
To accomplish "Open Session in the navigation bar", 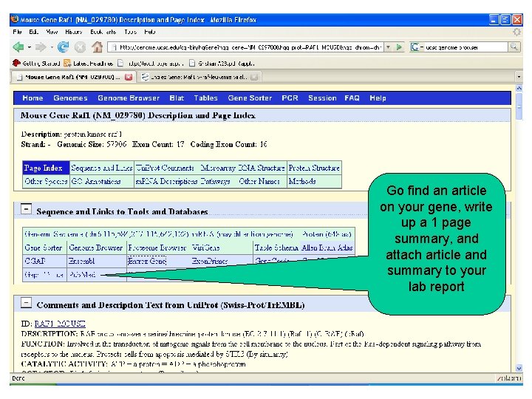I will click(322, 98).
